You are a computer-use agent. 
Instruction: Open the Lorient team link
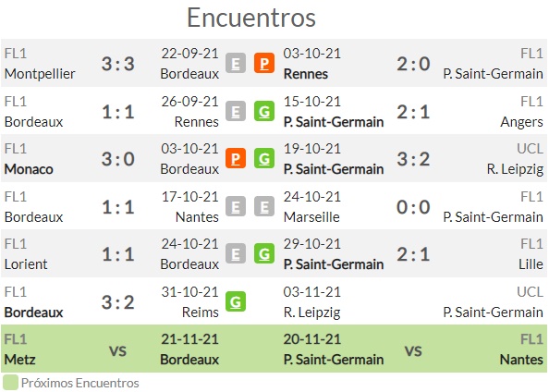(x=26, y=264)
